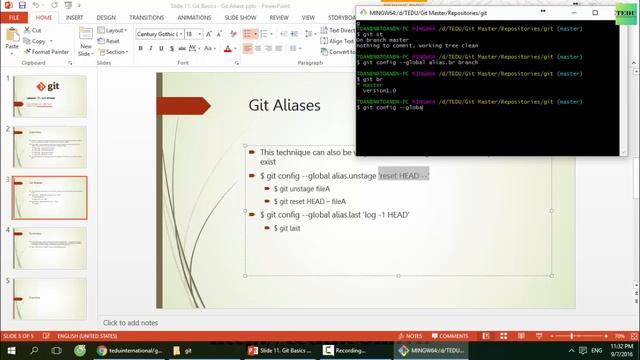
Task: Toggle Center alignment button
Action: pos(258,49)
